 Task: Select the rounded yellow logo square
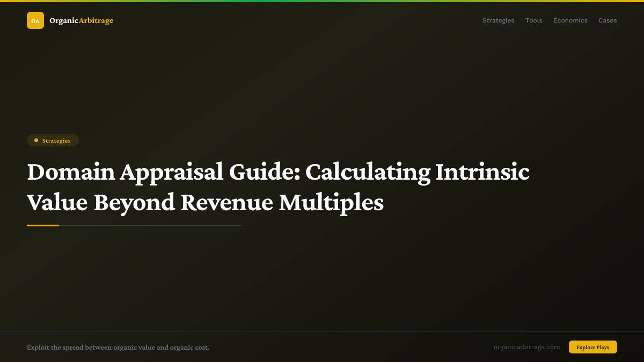[35, 20]
